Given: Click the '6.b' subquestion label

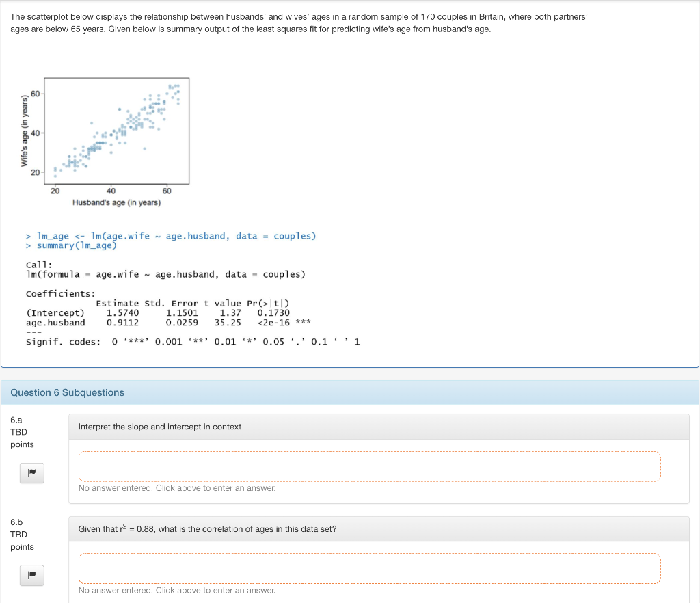Looking at the screenshot, I should click(16, 522).
